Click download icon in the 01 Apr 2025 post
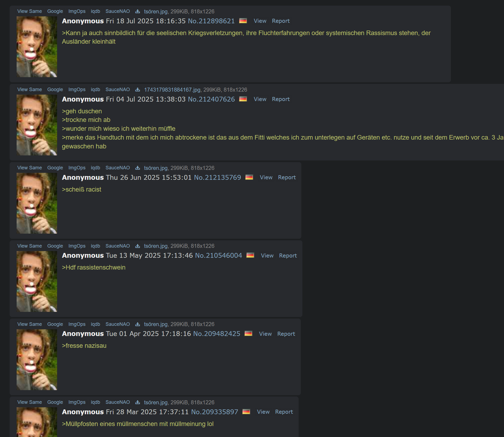Image resolution: width=504 pixels, height=437 pixels. pos(138,324)
